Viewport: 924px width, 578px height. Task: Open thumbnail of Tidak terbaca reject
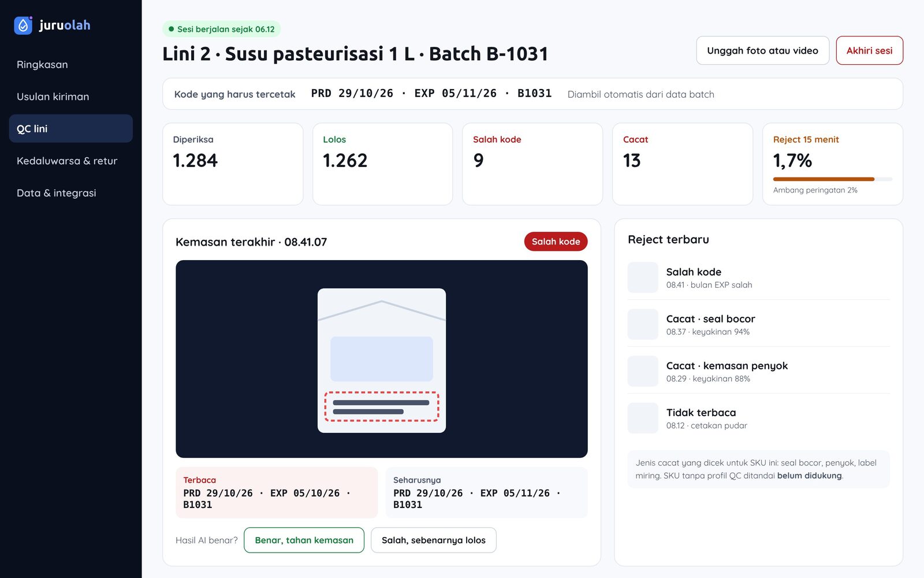[x=643, y=418]
